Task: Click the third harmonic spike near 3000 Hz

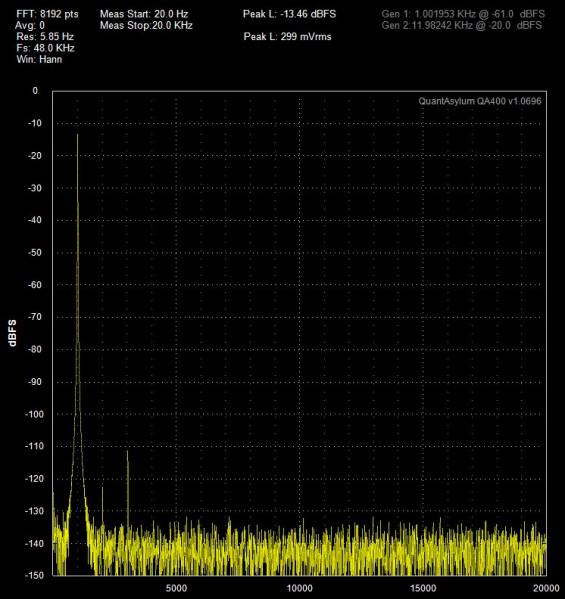Action: 128,453
